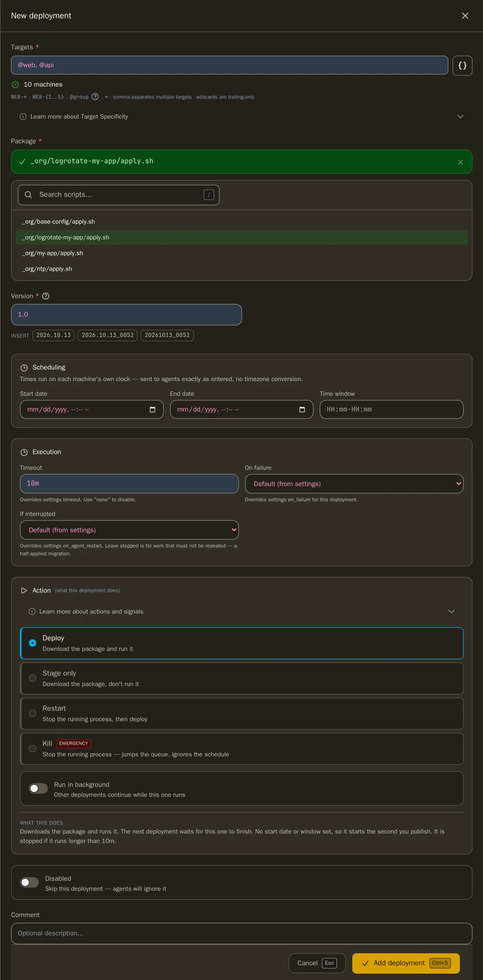Clear the selected package with X
The height and width of the screenshot is (980, 483).
[x=460, y=162]
